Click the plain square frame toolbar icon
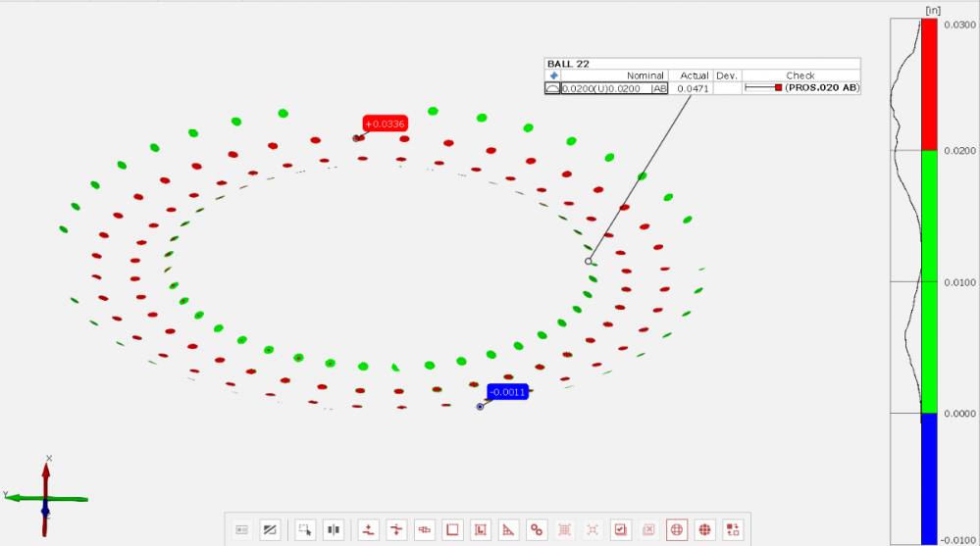 coord(452,529)
